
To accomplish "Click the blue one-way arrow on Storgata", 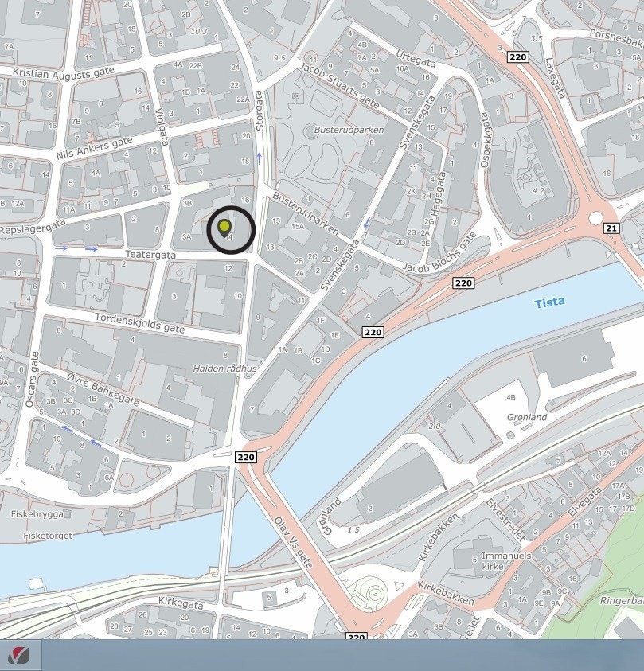I will coord(259,158).
